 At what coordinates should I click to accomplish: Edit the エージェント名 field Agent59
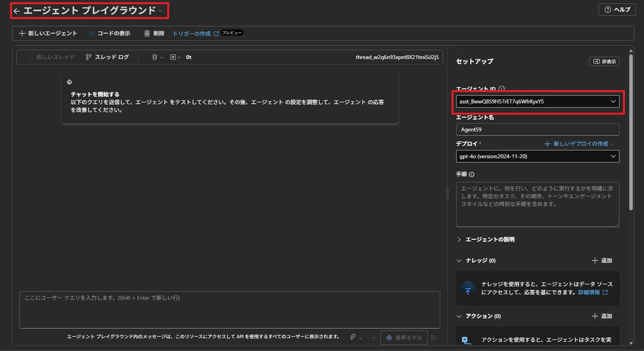point(538,129)
